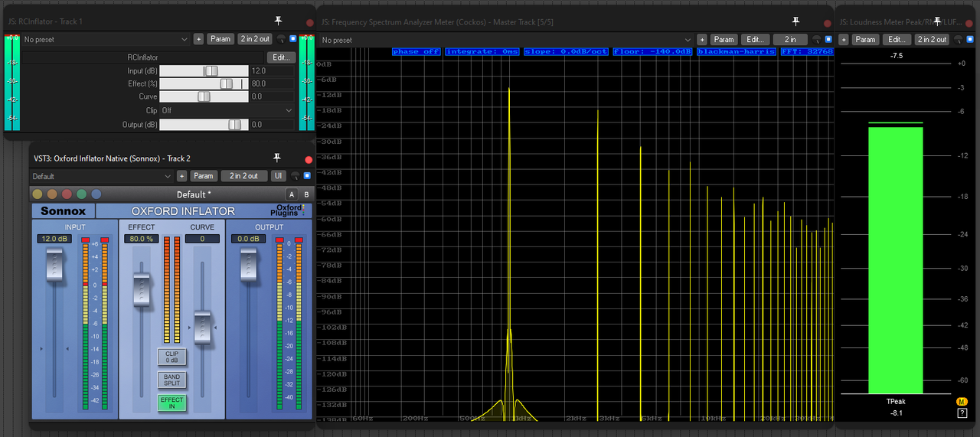Toggle RCInflator bypass checkbox
This screenshot has width=980, height=437.
tap(292, 39)
